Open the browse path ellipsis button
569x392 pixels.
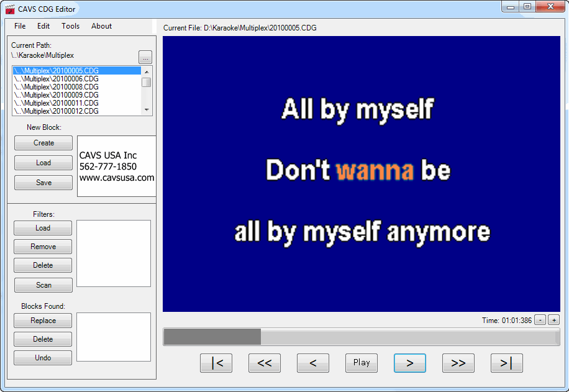[x=145, y=57]
